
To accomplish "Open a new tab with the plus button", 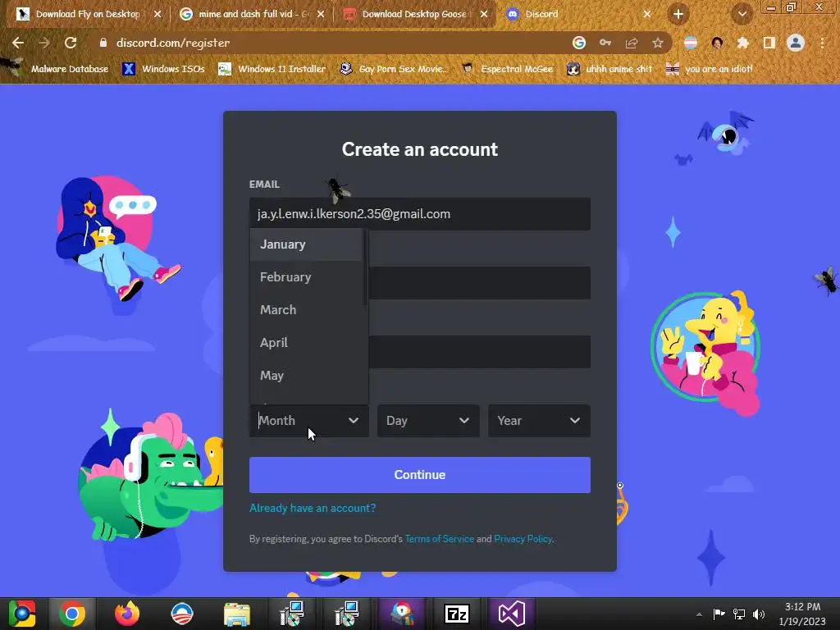I will click(x=678, y=15).
